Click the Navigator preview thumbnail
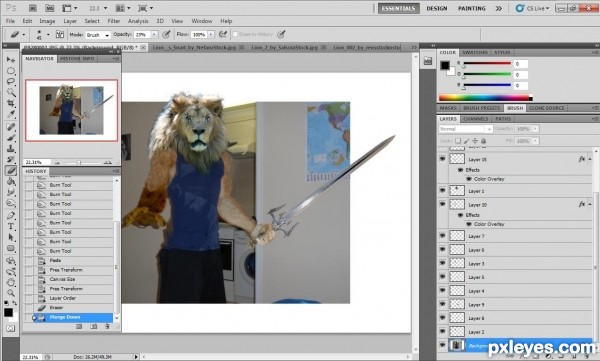Screen dimensions: 600x361 click(x=72, y=110)
